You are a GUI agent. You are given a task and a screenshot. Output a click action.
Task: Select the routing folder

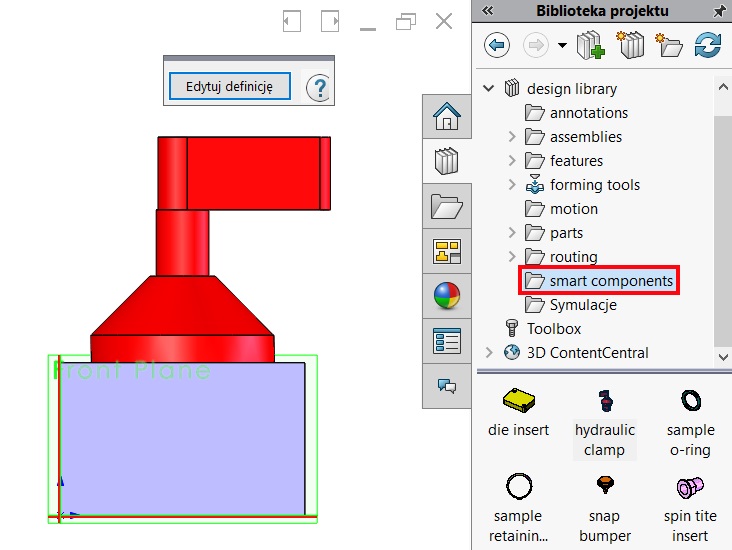click(x=574, y=257)
